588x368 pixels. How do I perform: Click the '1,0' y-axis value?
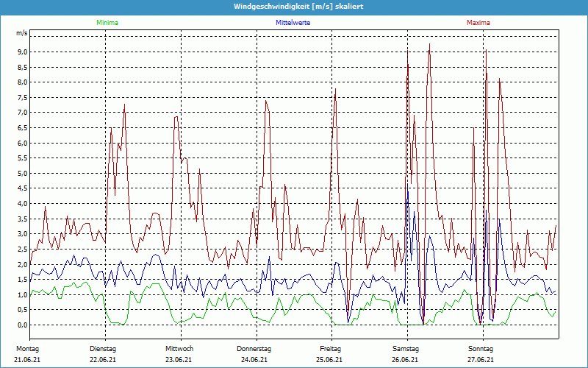(x=23, y=295)
